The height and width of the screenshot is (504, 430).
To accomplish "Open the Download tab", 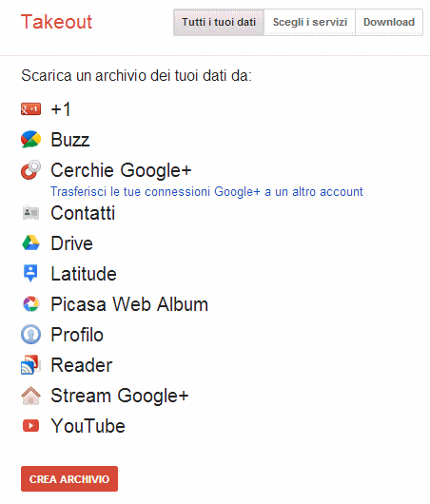I will pos(389,22).
